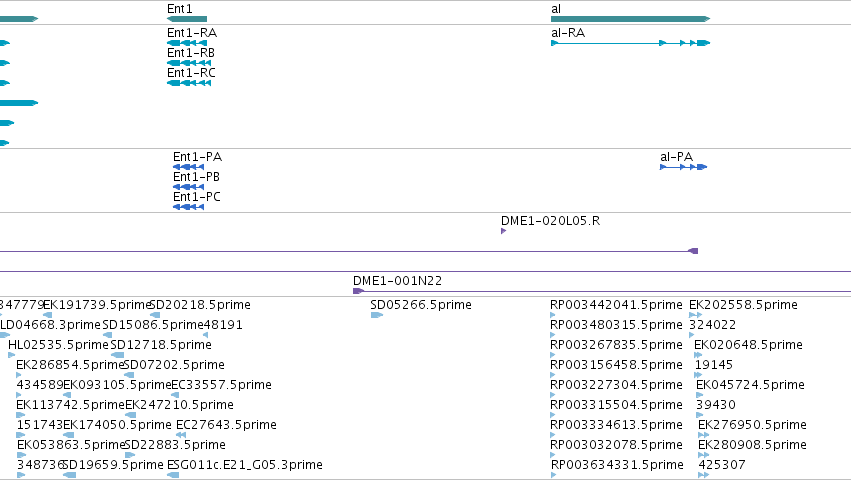
Task: Click the HL02535.5prime label
Action: click(x=58, y=345)
